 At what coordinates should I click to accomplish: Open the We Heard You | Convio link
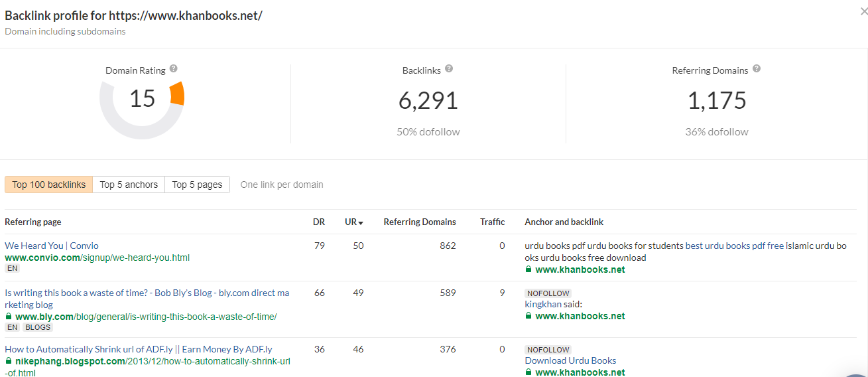pyautogui.click(x=52, y=246)
